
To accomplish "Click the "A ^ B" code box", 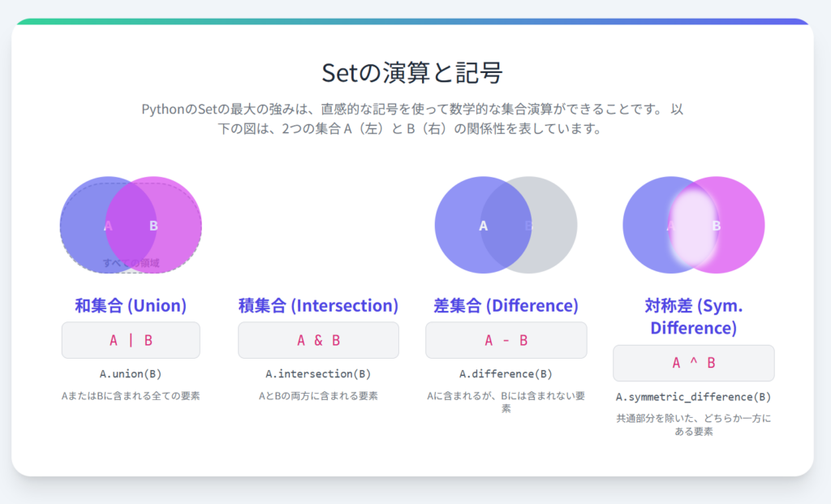I will click(x=693, y=363).
